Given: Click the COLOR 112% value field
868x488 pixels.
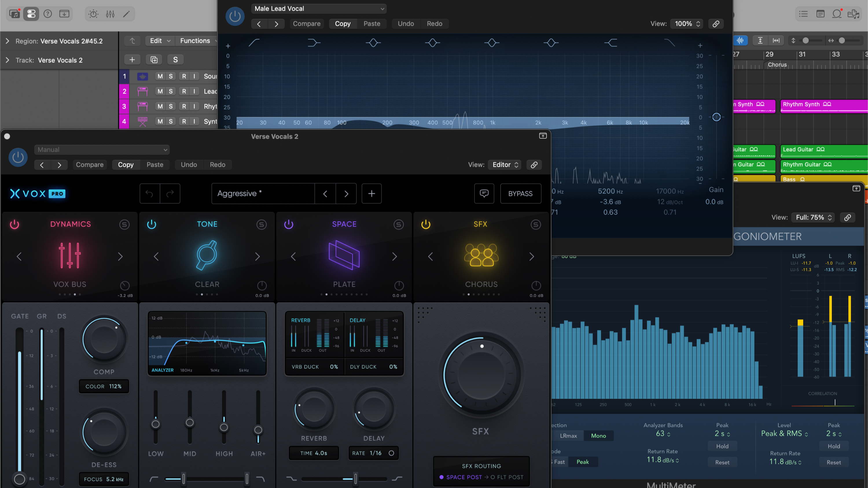Looking at the screenshot, I should point(104,386).
